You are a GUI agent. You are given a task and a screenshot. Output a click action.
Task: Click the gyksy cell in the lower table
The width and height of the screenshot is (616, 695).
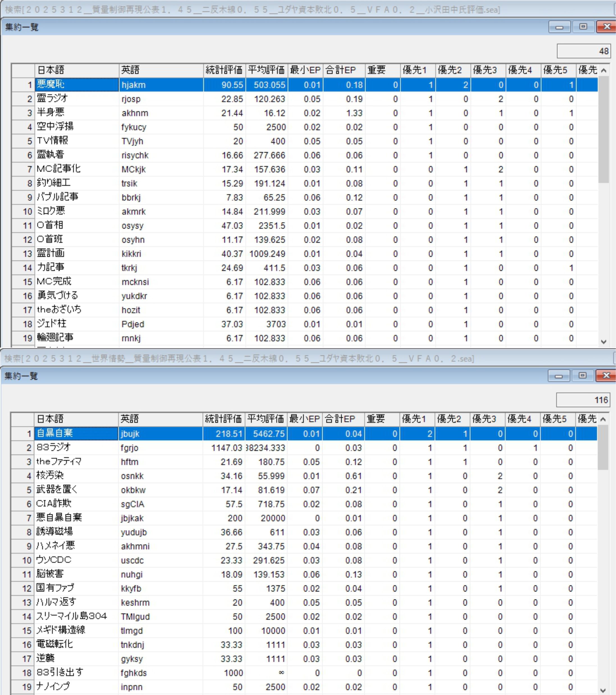click(x=160, y=659)
